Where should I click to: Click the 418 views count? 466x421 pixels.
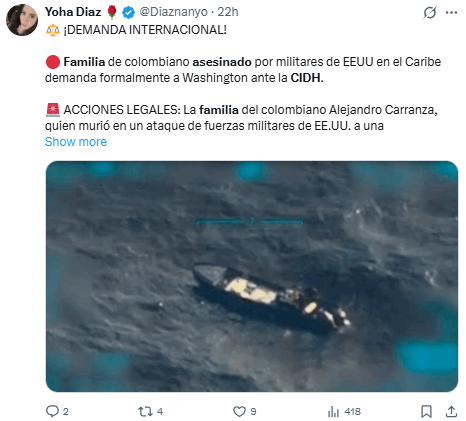353,412
